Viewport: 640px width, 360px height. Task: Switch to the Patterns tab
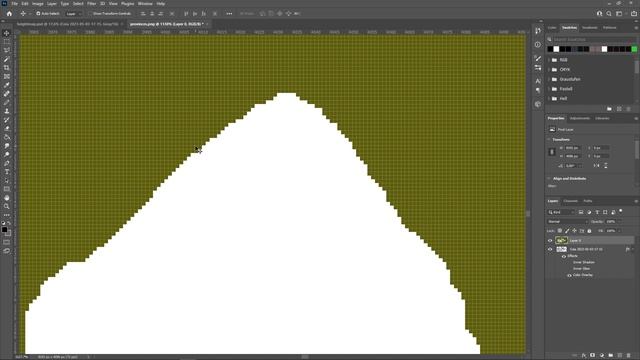point(610,28)
